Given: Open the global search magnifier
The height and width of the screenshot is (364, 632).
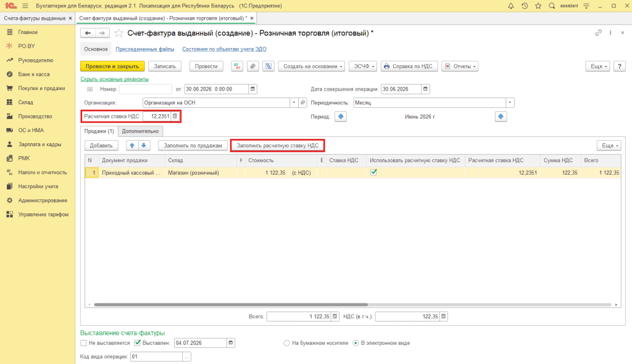Looking at the screenshot, I should click(552, 6).
